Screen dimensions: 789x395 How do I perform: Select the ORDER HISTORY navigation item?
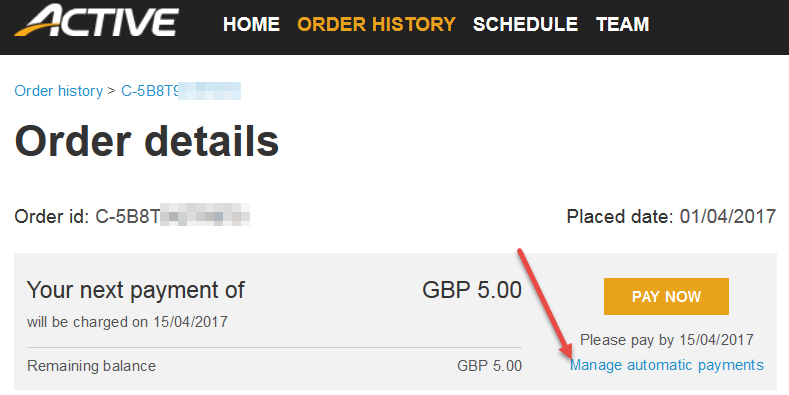(x=376, y=24)
